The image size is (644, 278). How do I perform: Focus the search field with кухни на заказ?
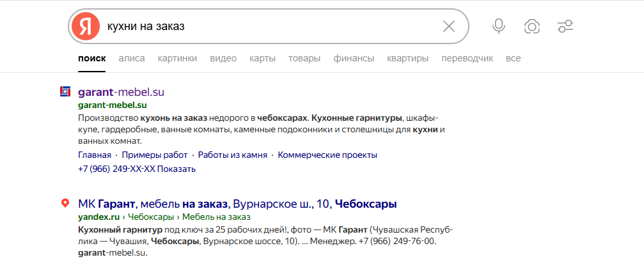point(271,26)
